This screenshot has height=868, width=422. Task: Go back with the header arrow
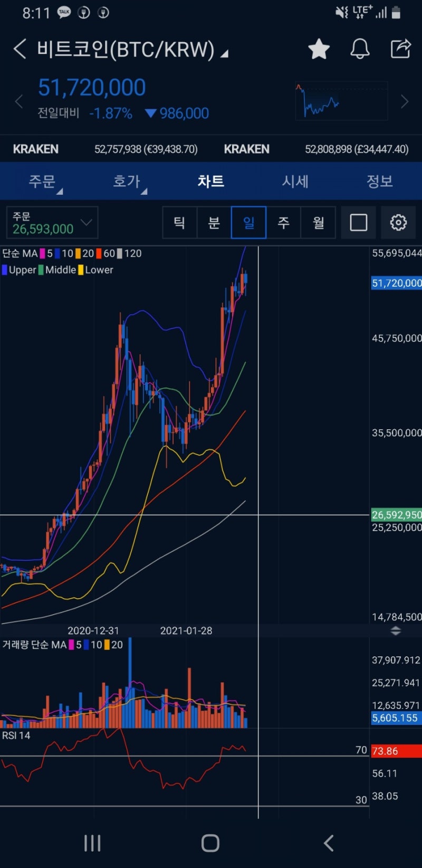pyautogui.click(x=20, y=49)
